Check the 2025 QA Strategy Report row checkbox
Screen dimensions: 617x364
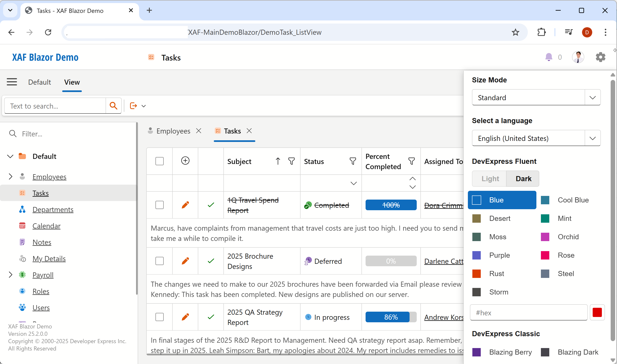[x=159, y=317]
